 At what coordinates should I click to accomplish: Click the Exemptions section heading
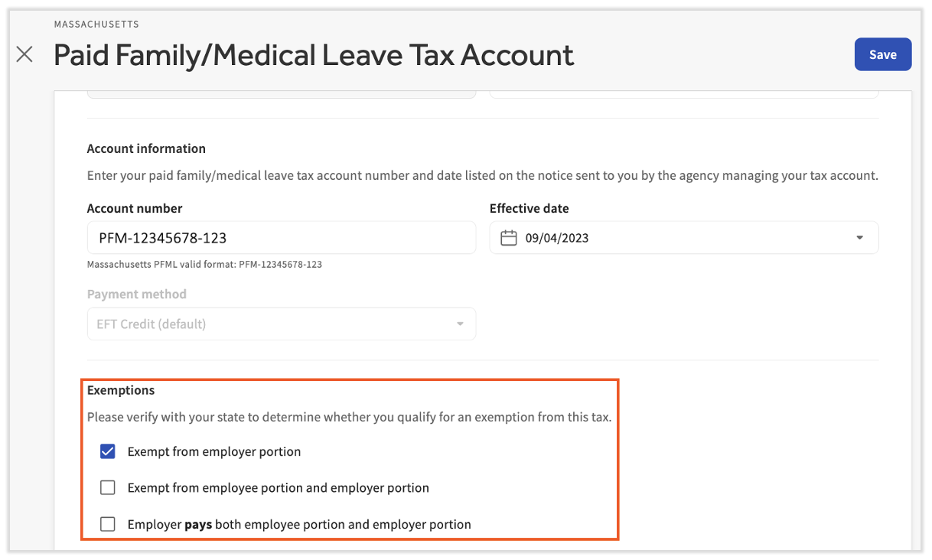click(121, 390)
